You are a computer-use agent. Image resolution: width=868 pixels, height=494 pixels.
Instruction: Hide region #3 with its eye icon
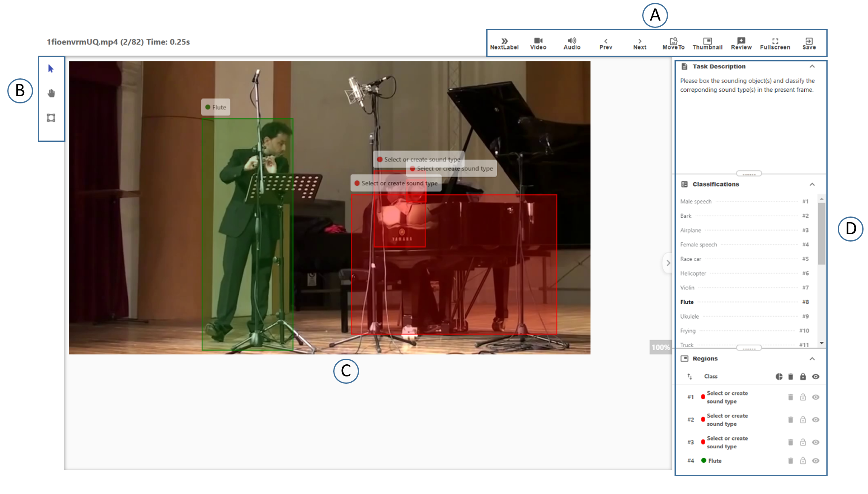click(x=816, y=442)
